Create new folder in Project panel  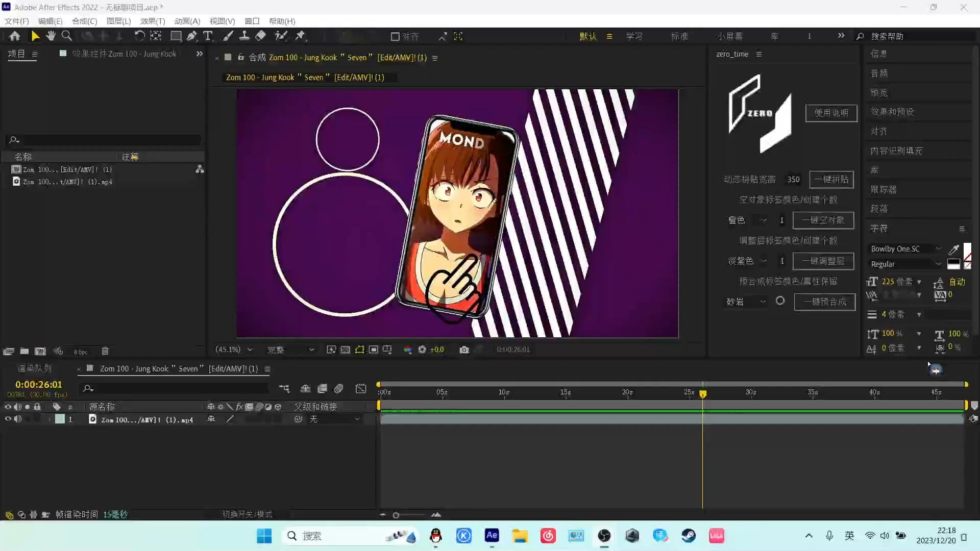tap(24, 351)
